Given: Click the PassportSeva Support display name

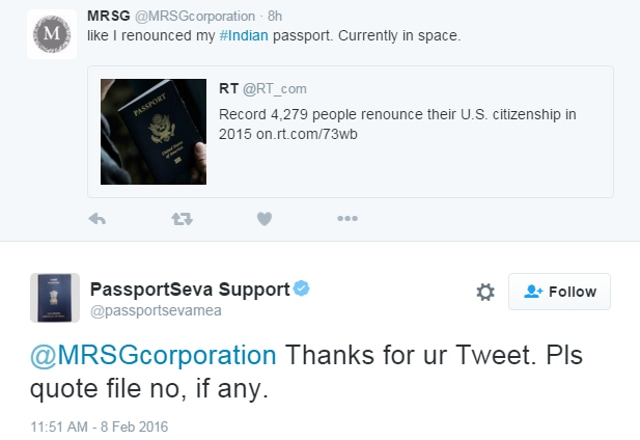Looking at the screenshot, I should click(190, 289).
